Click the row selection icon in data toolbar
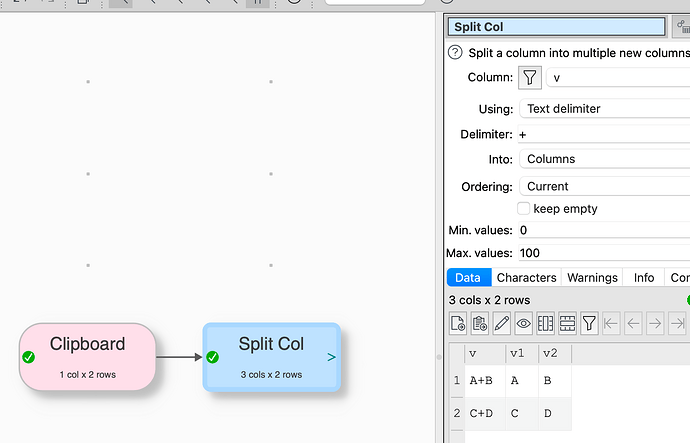Screen dimensions: 690x443 point(568,323)
